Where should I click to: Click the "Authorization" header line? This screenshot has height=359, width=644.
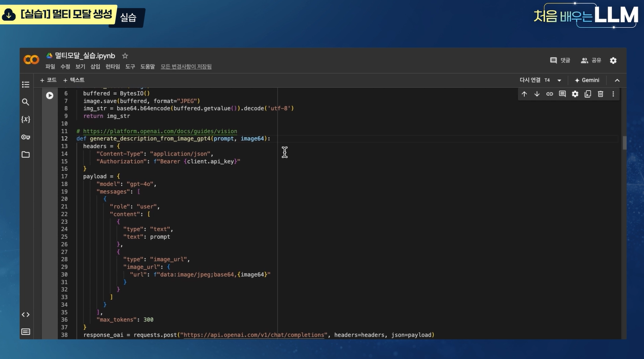point(168,161)
